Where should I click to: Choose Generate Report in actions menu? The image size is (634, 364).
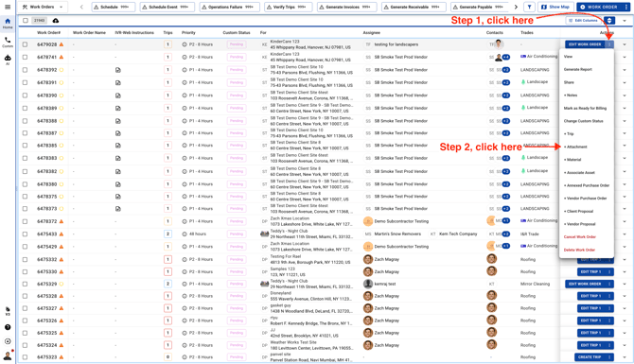point(578,69)
